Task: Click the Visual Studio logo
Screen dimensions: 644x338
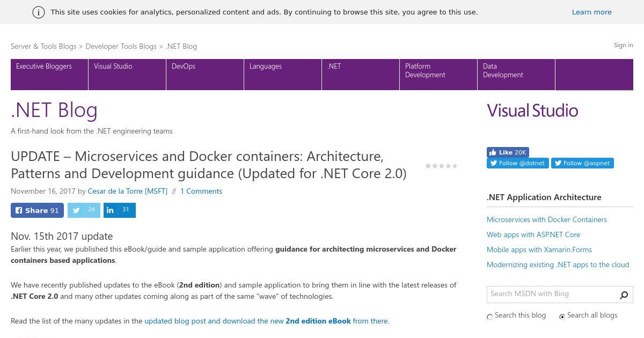Action: (x=532, y=111)
